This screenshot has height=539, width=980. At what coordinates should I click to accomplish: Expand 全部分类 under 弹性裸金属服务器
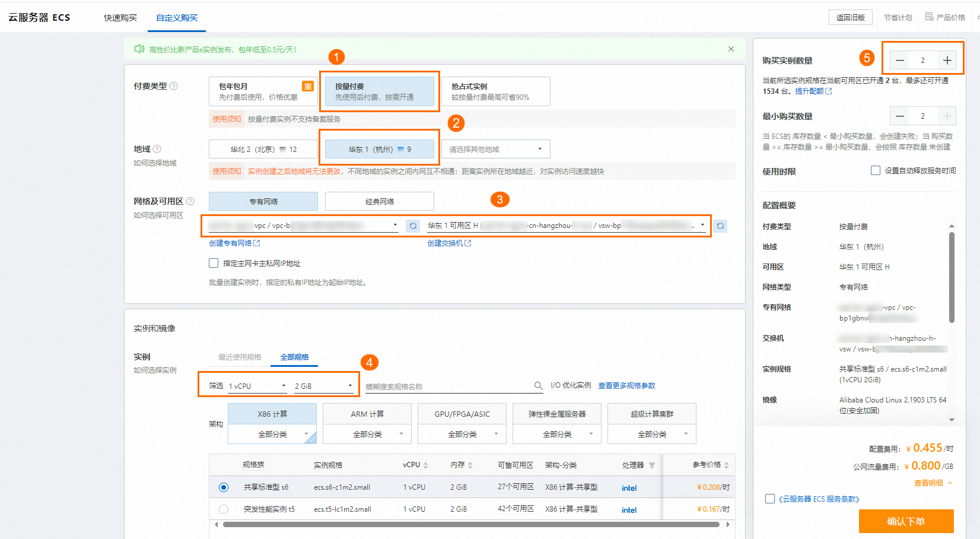coord(557,435)
